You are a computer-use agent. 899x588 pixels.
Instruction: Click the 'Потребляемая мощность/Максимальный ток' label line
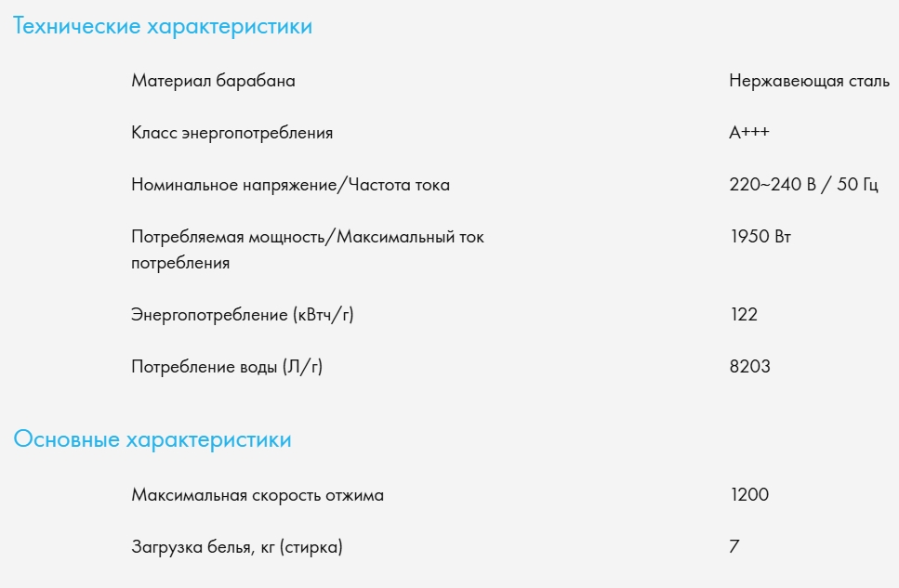[308, 237]
